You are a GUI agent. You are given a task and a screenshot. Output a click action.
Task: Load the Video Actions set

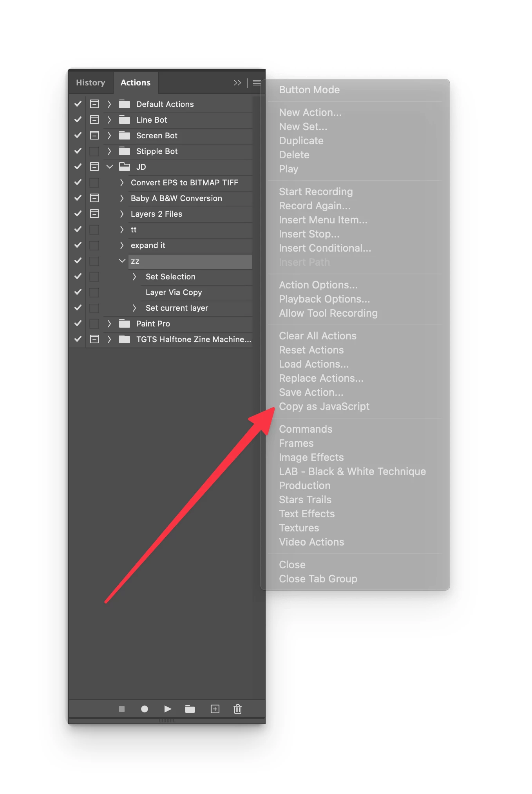(311, 542)
